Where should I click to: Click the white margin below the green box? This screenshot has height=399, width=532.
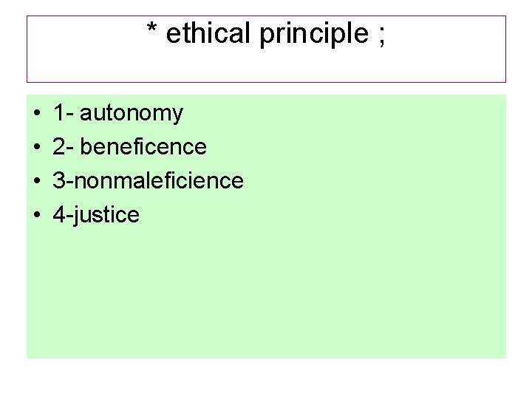(266, 378)
